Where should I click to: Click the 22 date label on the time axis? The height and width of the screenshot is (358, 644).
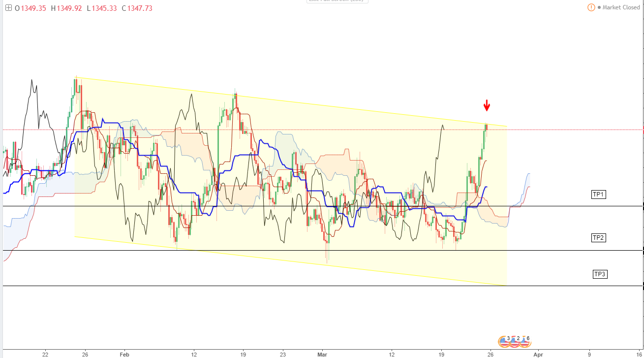(45, 354)
